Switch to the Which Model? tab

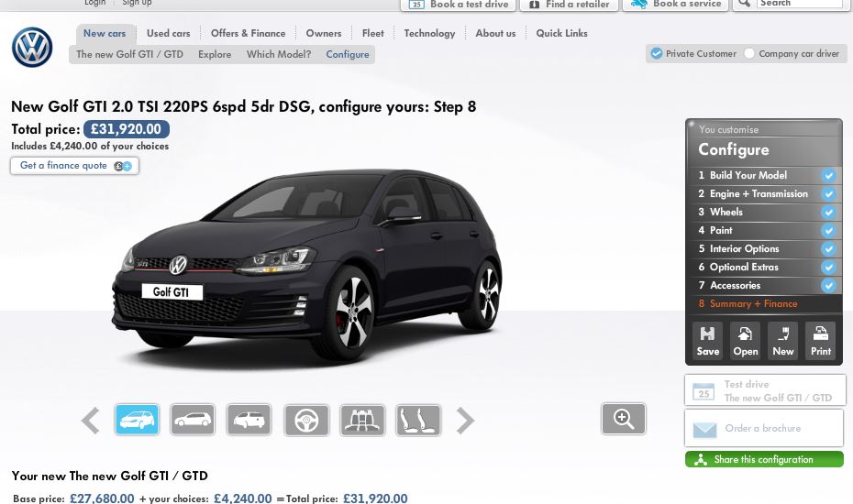(278, 55)
